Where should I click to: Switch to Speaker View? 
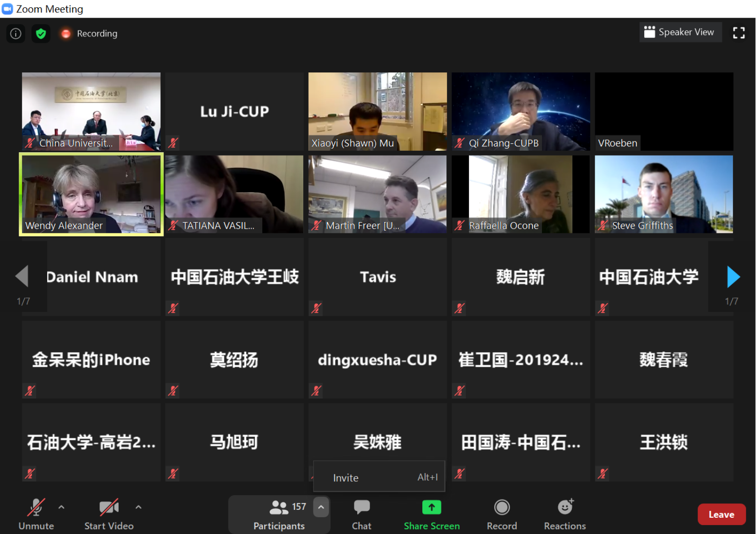[681, 32]
